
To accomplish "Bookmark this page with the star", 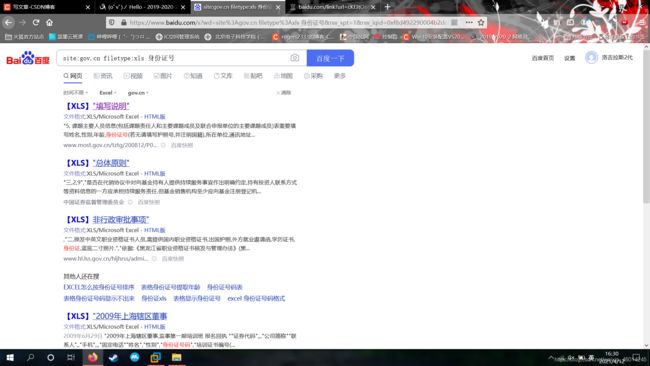I will pyautogui.click(x=481, y=22).
